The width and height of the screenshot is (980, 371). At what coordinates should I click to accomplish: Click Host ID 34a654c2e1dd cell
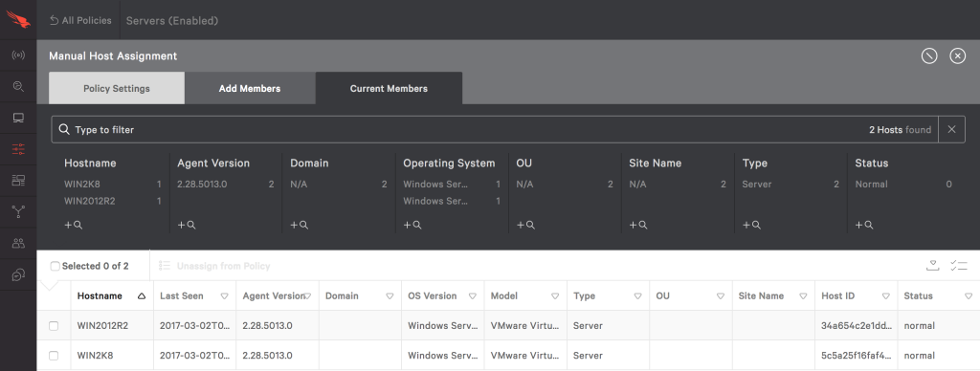tap(857, 326)
